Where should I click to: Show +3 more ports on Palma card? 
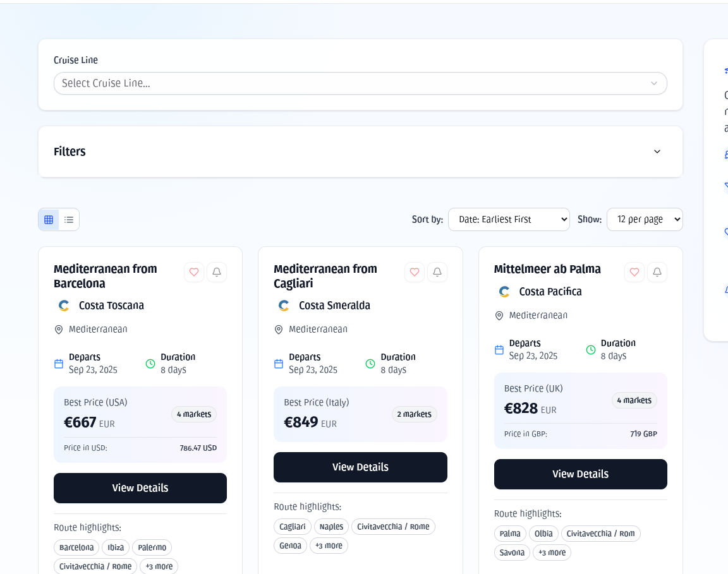552,553
